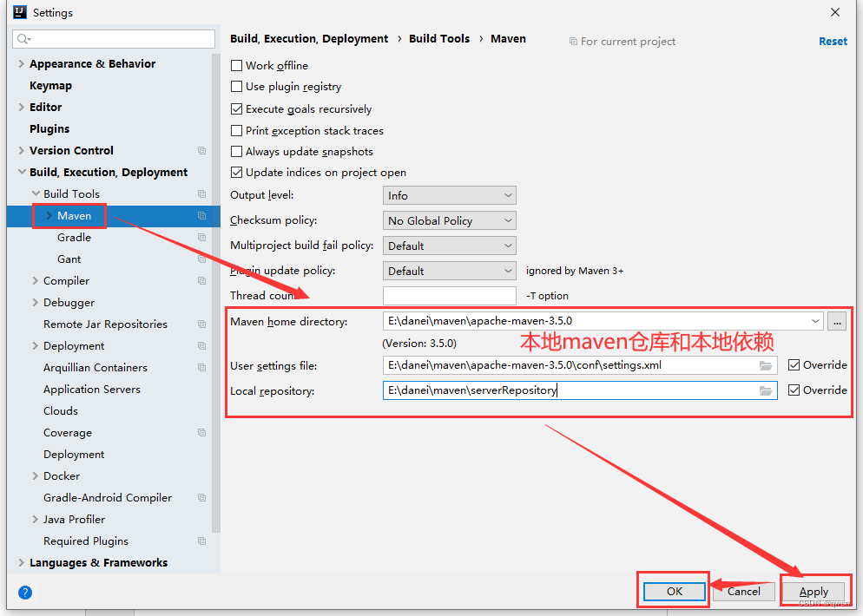Select Keymap in settings tree

pos(50,86)
